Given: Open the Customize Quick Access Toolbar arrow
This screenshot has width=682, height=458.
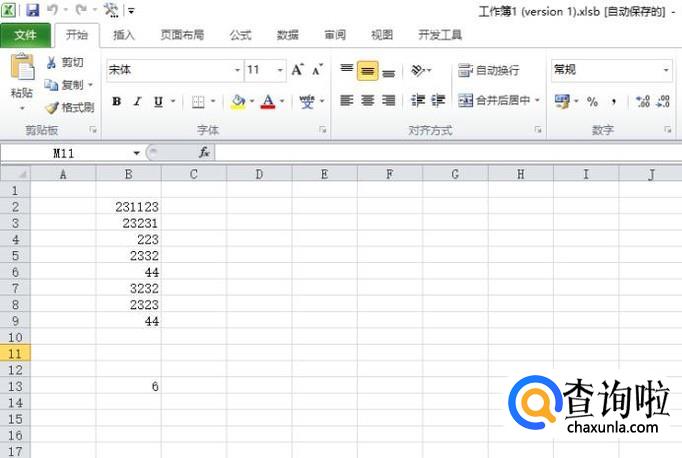Looking at the screenshot, I should coord(131,11).
